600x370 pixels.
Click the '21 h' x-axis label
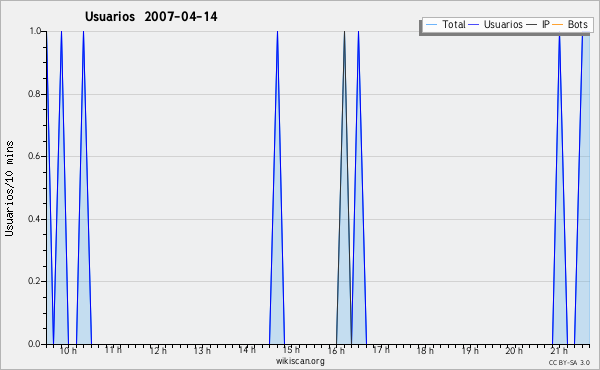(x=559, y=350)
